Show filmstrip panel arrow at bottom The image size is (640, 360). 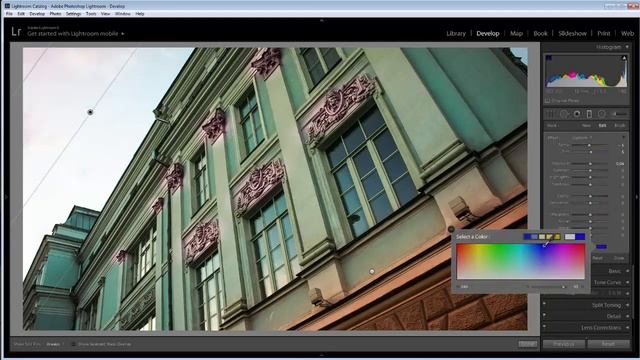coord(322,355)
